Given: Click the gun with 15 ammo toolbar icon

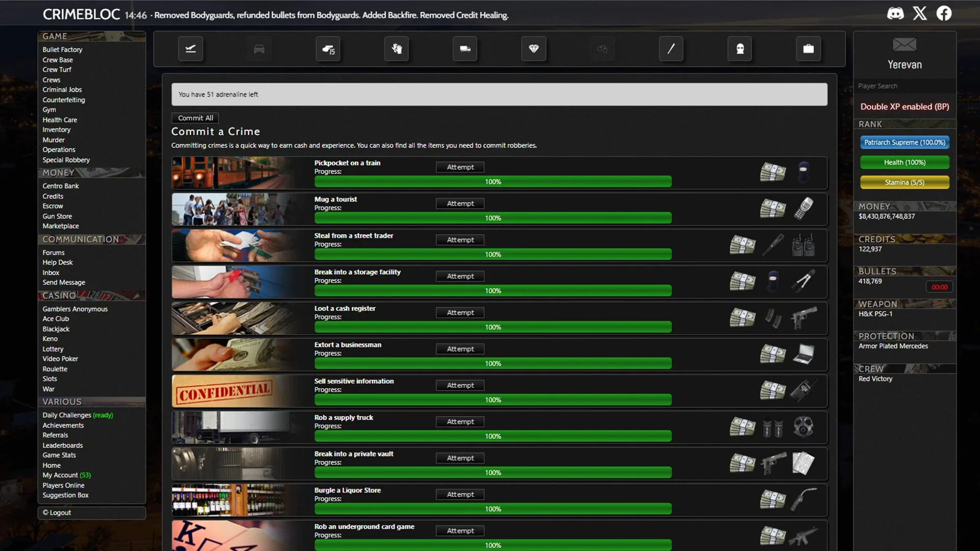Looking at the screenshot, I should [328, 48].
